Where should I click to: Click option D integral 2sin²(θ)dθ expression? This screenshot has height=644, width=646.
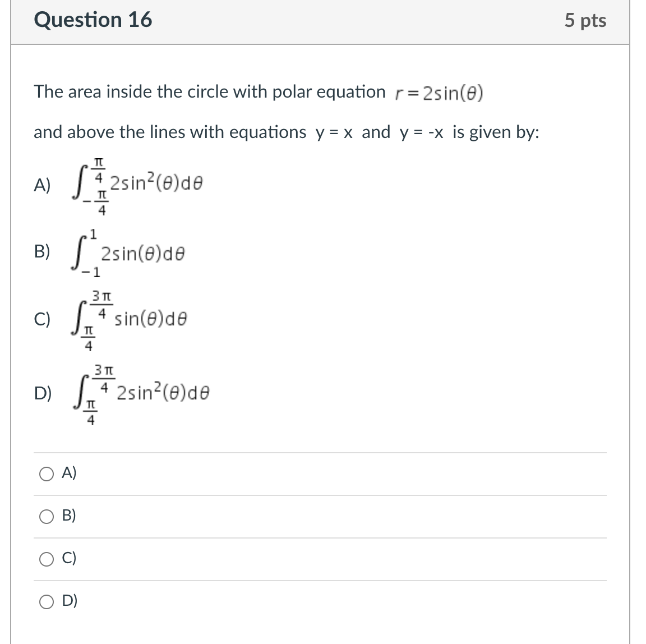pyautogui.click(x=141, y=394)
